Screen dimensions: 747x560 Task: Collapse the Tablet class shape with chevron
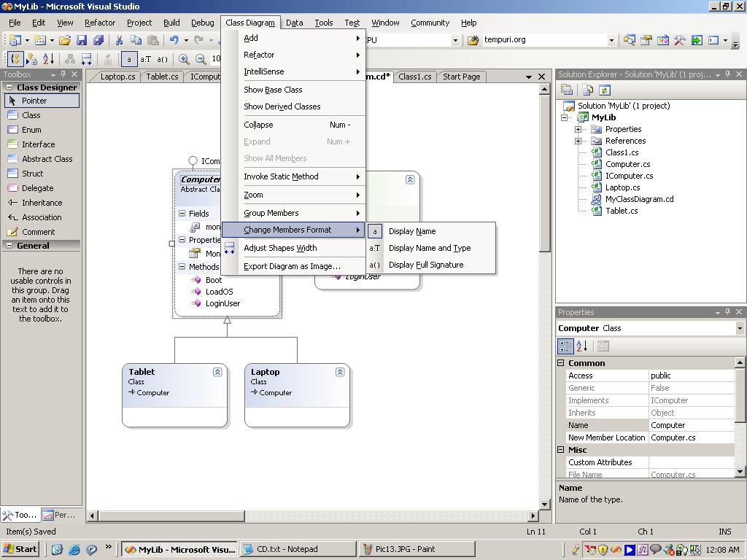tap(217, 372)
